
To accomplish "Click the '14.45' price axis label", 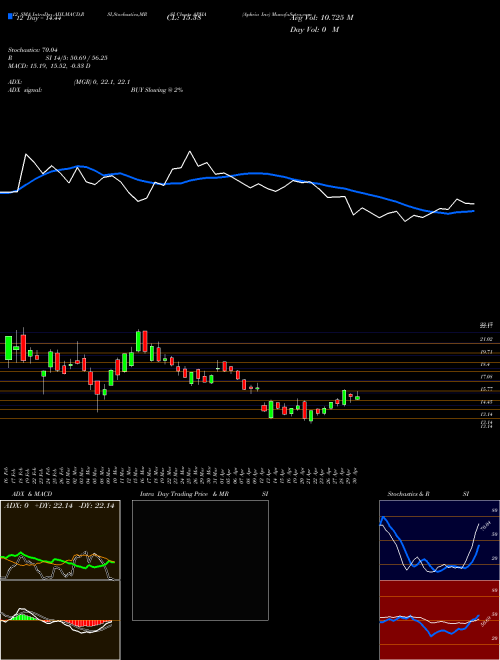I will tap(486, 402).
